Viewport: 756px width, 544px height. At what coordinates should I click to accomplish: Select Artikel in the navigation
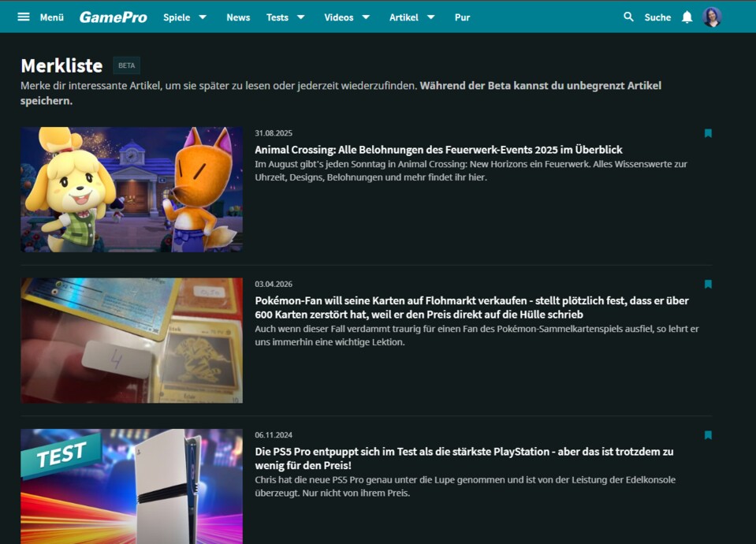404,17
